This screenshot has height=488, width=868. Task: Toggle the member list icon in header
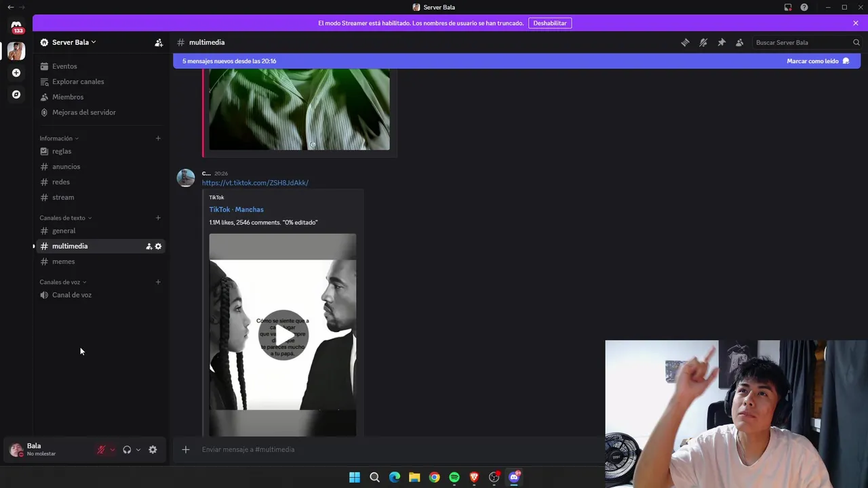coord(740,42)
